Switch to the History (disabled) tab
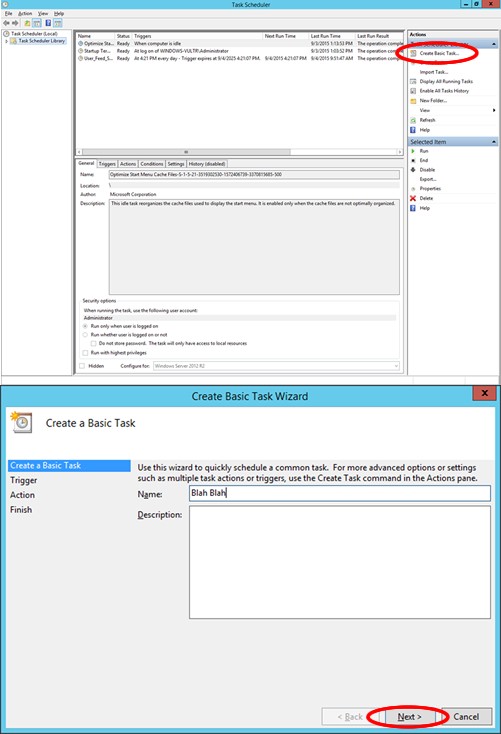 [207, 164]
